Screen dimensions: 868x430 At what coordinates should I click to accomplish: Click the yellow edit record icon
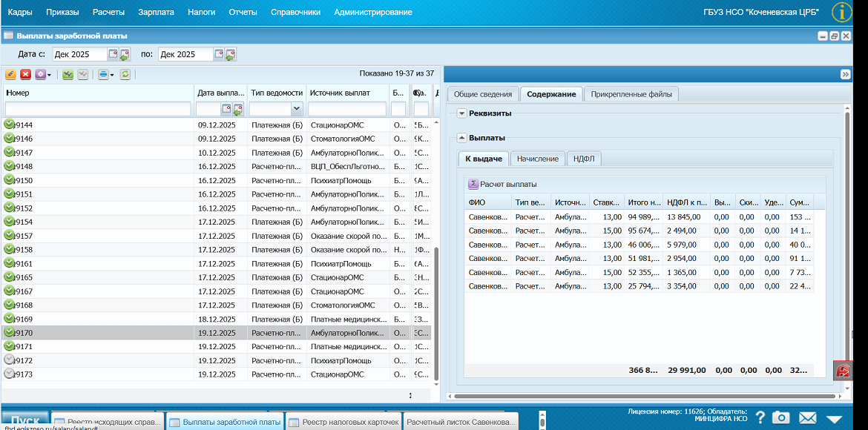pyautogui.click(x=10, y=74)
